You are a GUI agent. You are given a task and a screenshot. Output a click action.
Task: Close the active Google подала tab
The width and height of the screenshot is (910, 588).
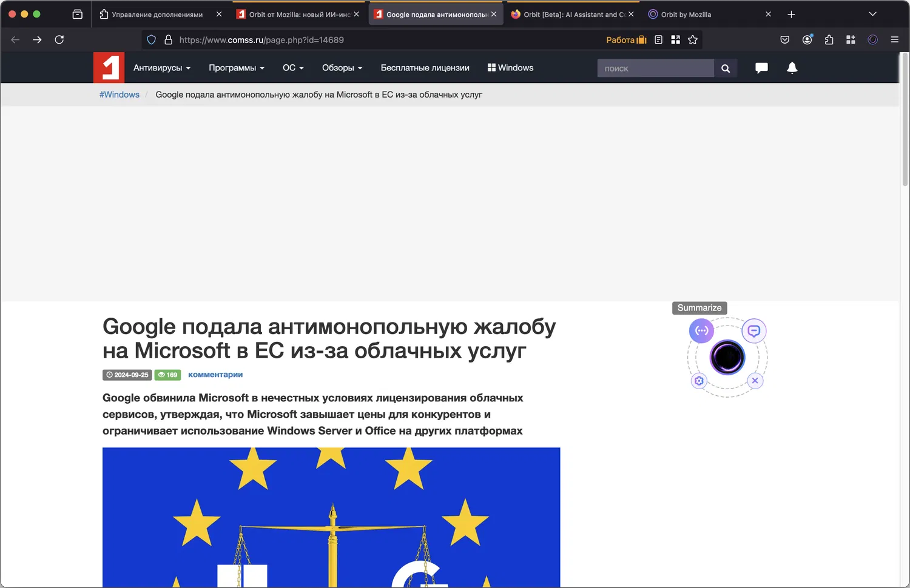coord(494,15)
